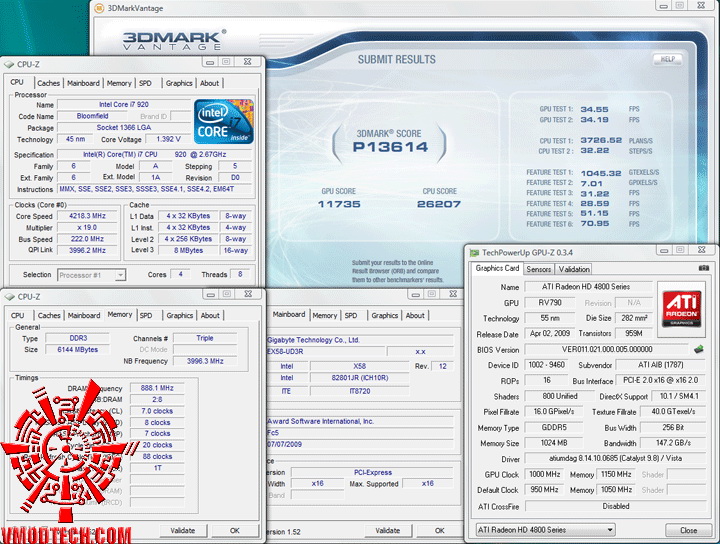Click the Memory Type value GDDR5
Viewport: 720px width, 544px height.
point(554,427)
